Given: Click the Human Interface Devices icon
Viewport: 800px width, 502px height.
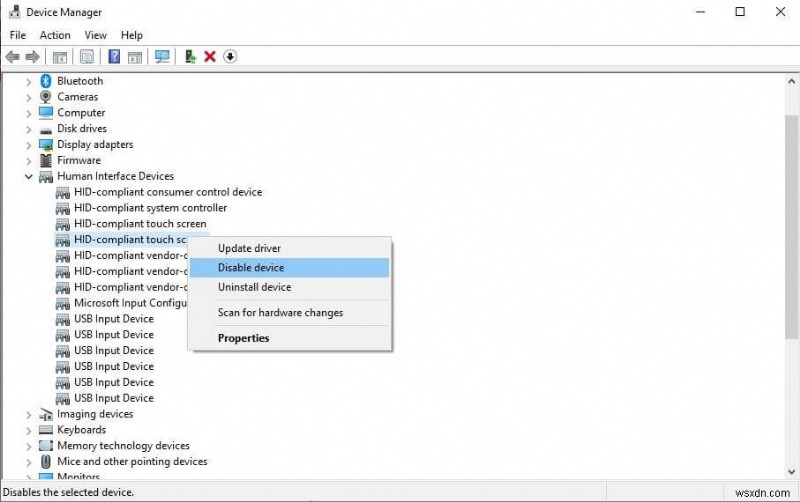Looking at the screenshot, I should coord(46,177).
